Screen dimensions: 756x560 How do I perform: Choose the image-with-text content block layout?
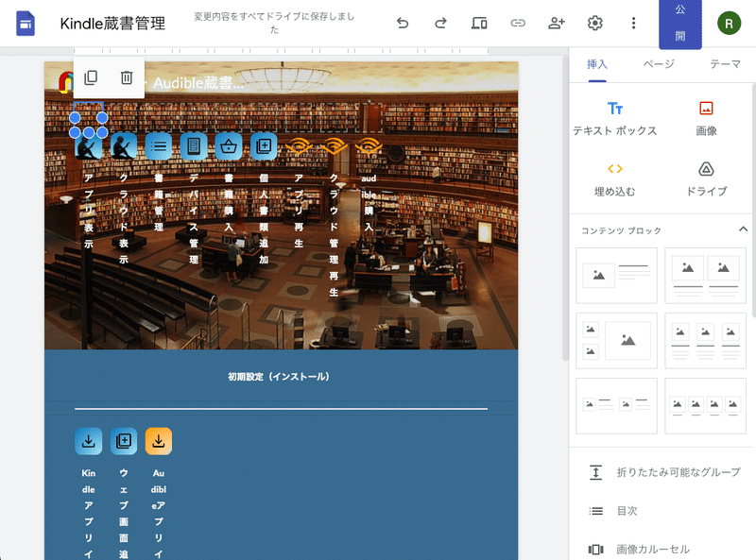616,276
